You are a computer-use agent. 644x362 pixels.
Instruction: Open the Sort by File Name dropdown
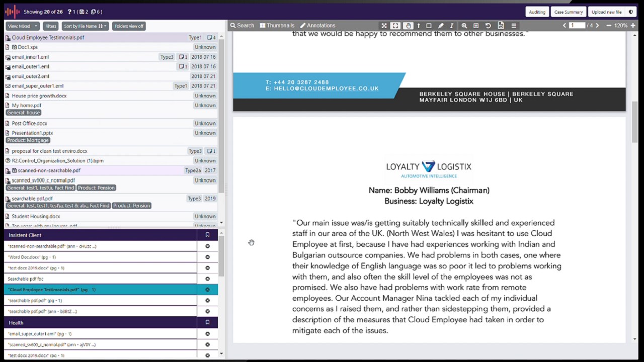coord(86,26)
